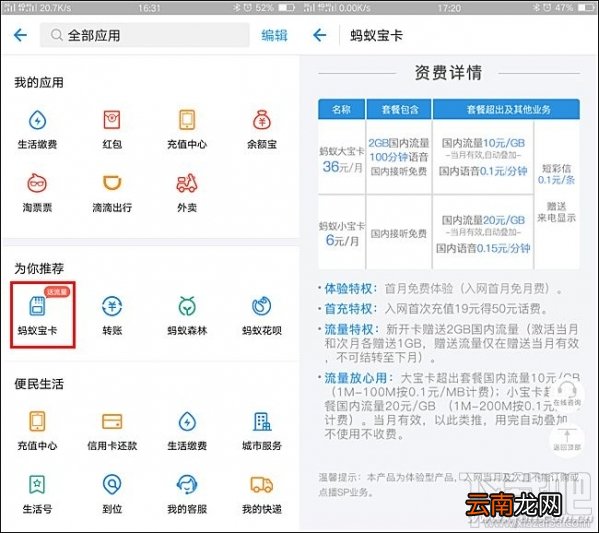Tap the 资费详情 heading
The width and height of the screenshot is (599, 533).
(x=448, y=73)
